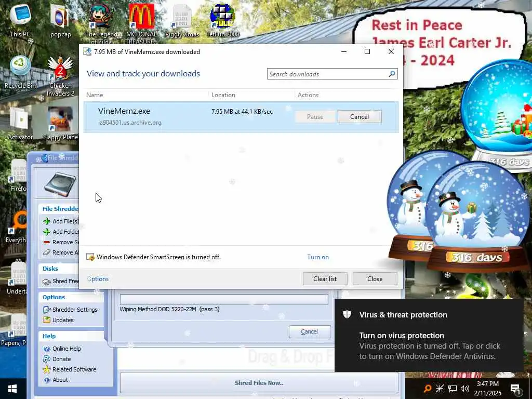Click Add Folder in File Shredder
This screenshot has width=532, height=399.
click(x=61, y=232)
